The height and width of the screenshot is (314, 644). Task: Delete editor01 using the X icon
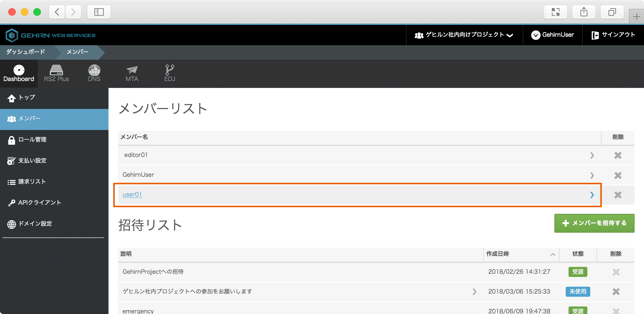coord(618,155)
